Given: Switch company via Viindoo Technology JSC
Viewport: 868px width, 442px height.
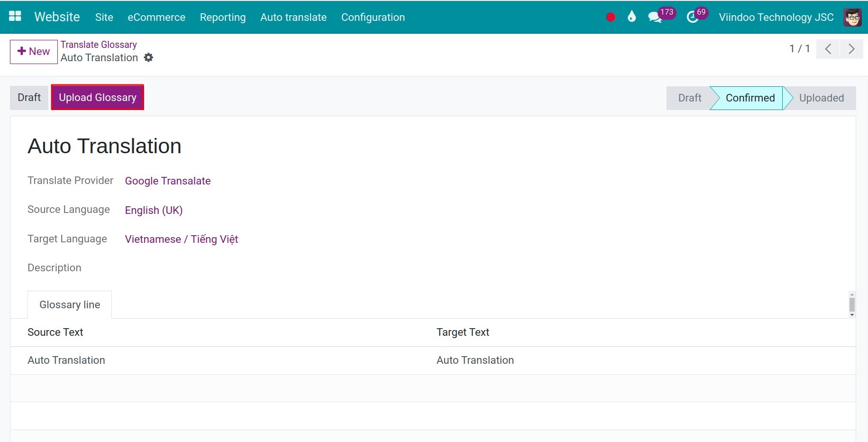Looking at the screenshot, I should [776, 17].
